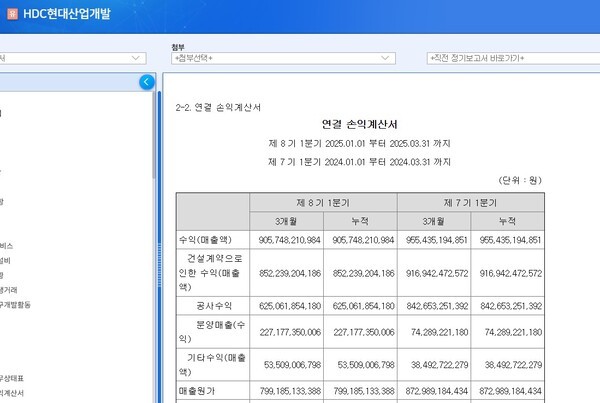
Task: Click the 7기 3개월 value 955,435,194,851
Action: point(437,240)
